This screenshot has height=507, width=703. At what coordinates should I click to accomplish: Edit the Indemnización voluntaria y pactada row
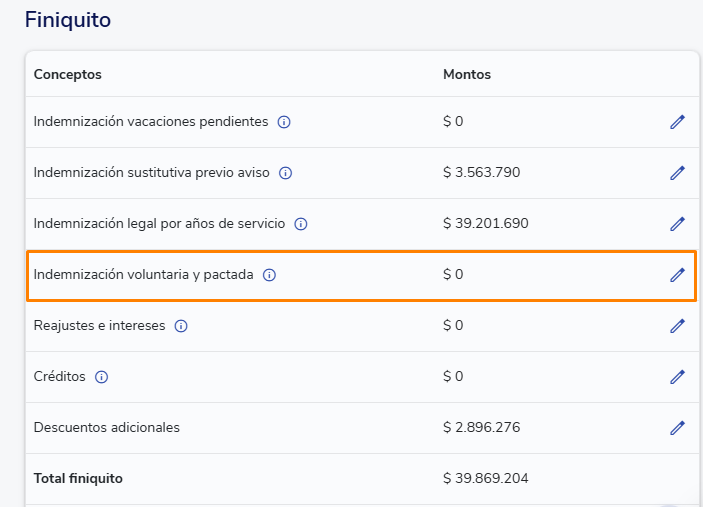coord(677,275)
